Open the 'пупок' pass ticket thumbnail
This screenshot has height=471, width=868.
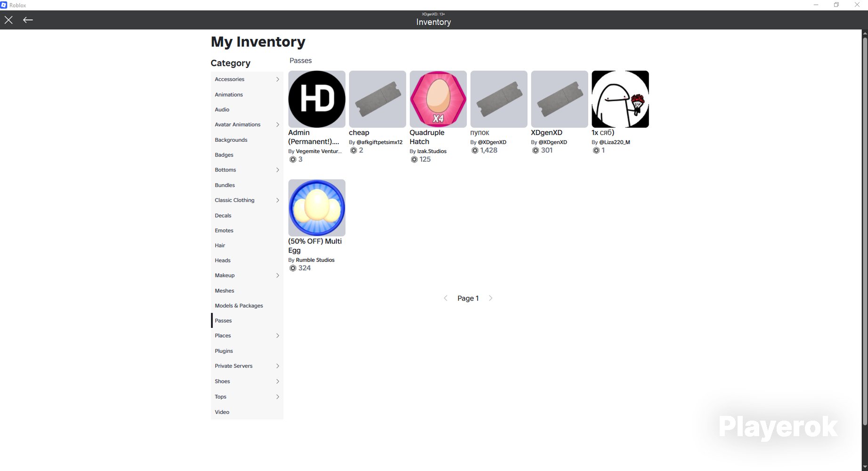point(499,99)
